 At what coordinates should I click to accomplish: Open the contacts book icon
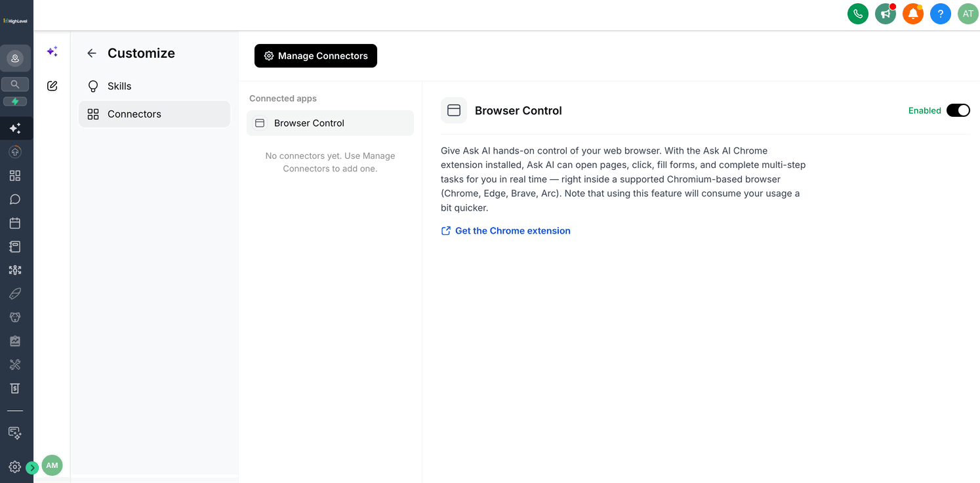(15, 247)
